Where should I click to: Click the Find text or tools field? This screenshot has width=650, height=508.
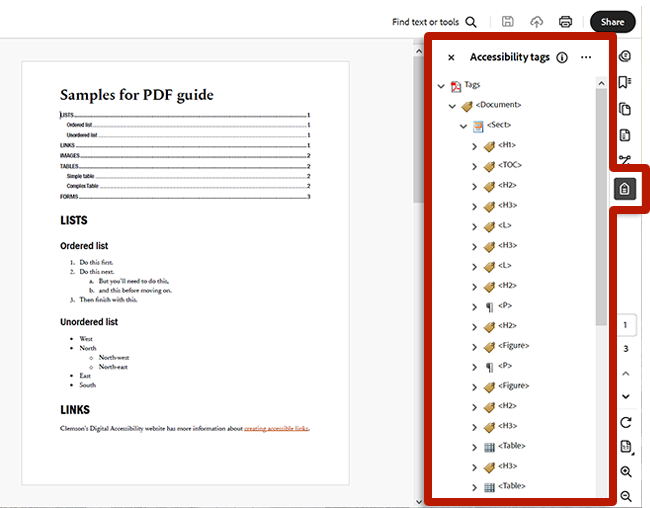coord(425,22)
